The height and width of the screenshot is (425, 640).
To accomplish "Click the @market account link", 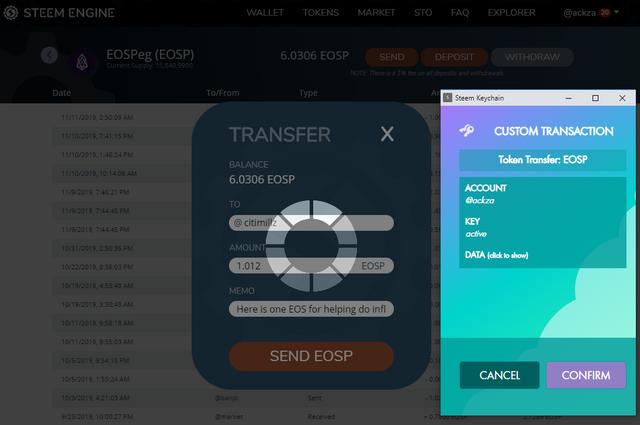I will coord(229,416).
